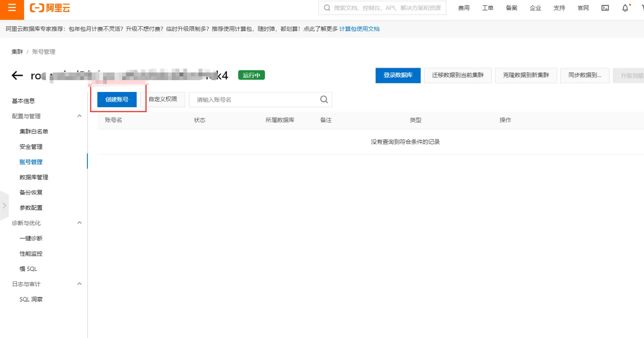Open 参数配置
The height and width of the screenshot is (338, 644).
click(x=31, y=208)
